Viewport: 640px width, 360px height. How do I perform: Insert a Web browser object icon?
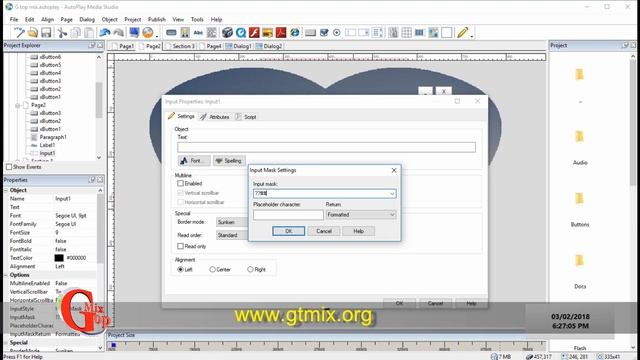(x=295, y=33)
